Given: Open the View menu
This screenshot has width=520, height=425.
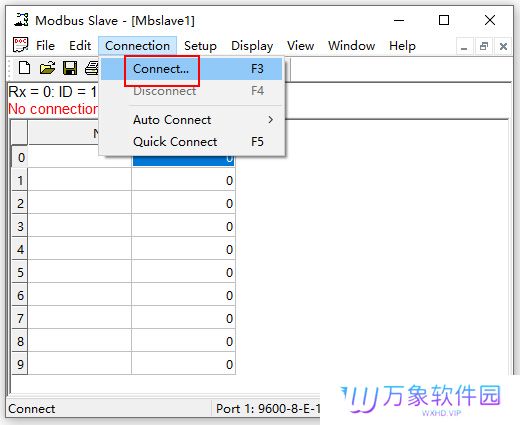Looking at the screenshot, I should point(301,46).
